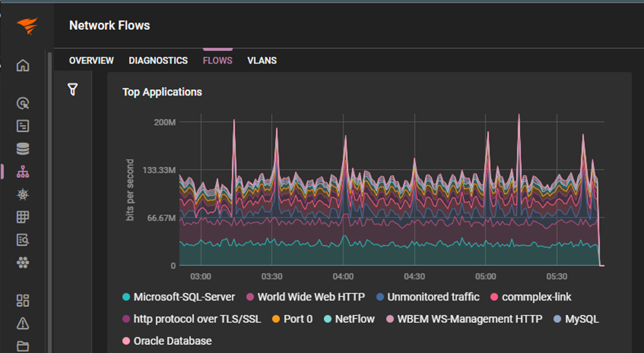Open the alert triangle sidebar icon
Screen dimensions: 644x353
click(23, 324)
